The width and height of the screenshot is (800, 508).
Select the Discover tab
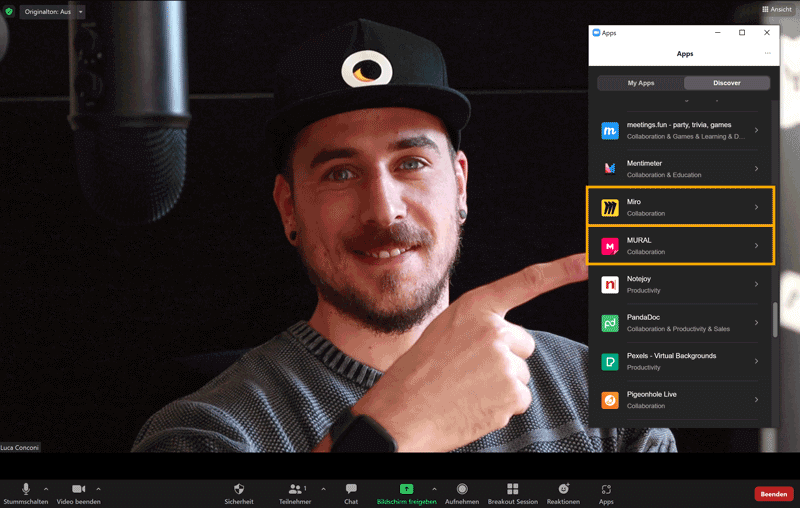point(727,83)
